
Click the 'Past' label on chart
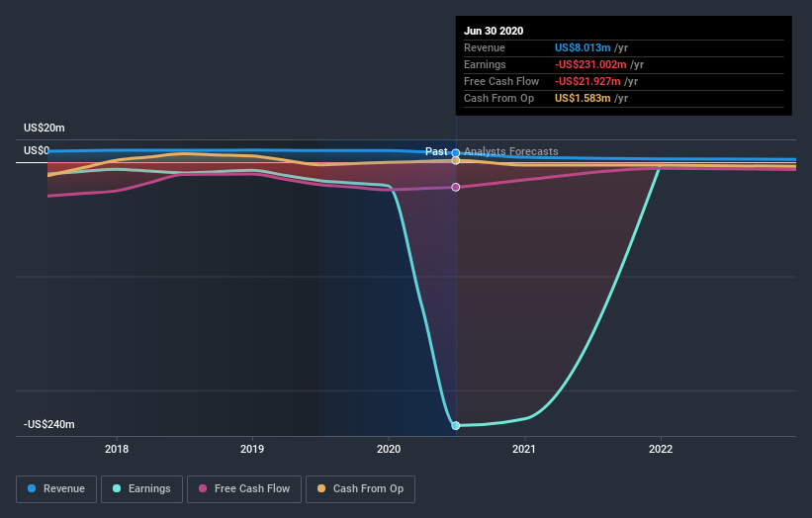[x=436, y=151]
